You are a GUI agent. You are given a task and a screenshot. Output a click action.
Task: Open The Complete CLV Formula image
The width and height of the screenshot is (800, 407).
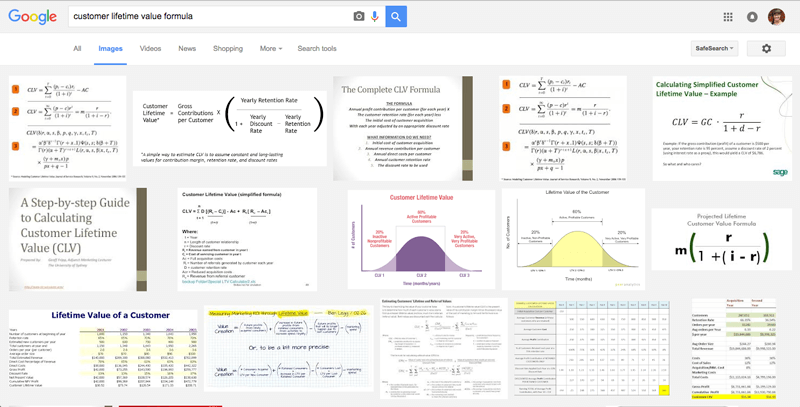[403, 129]
